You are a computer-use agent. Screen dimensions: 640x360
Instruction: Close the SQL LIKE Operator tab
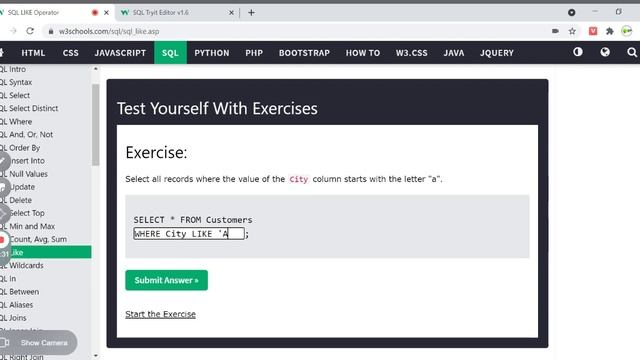106,13
